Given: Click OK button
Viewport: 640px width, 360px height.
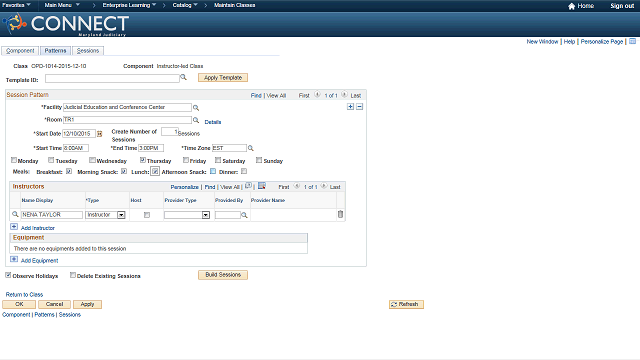Looking at the screenshot, I should point(19,304).
